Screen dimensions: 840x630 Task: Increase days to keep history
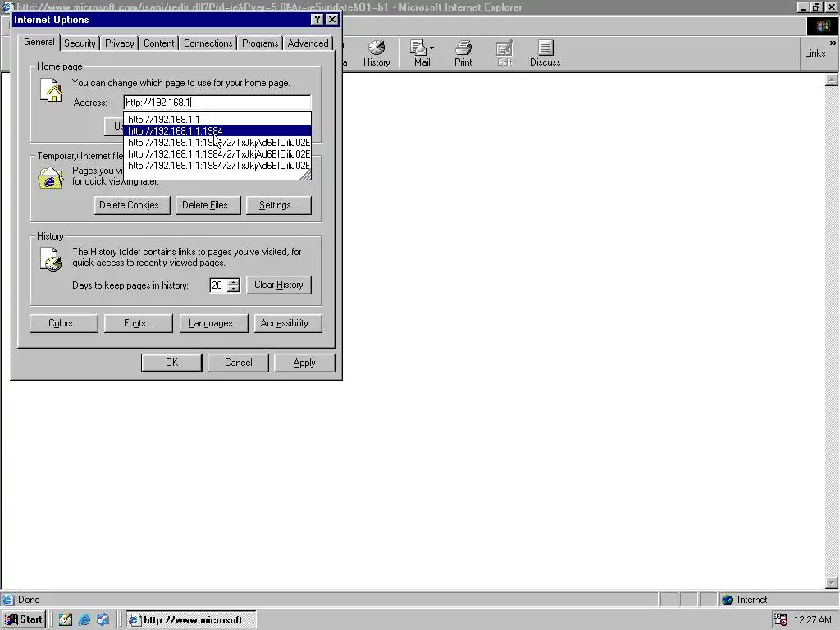[x=233, y=282]
